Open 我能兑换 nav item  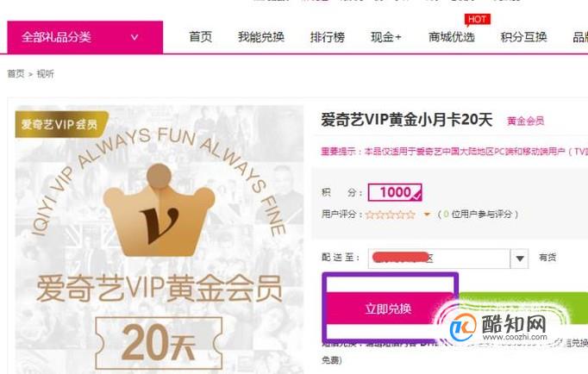pos(261,37)
